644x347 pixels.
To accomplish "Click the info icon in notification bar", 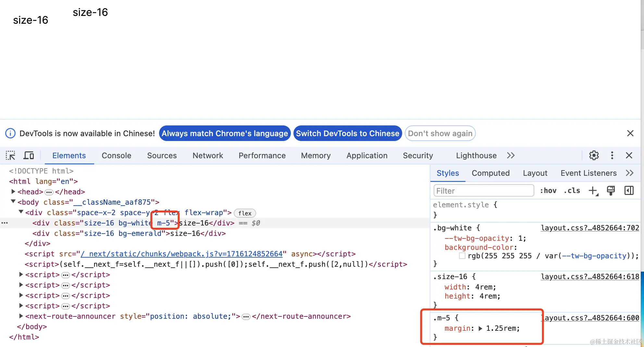I will coord(10,133).
